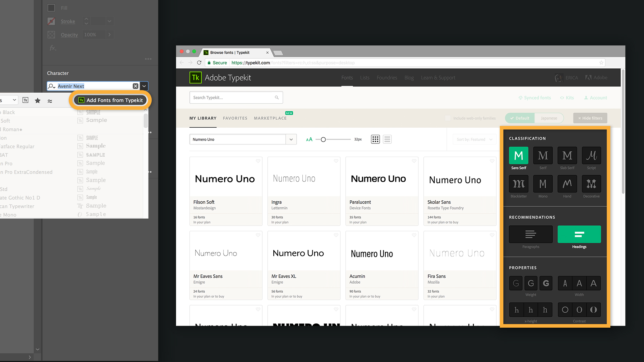Switch to list view layout icon
This screenshot has height=362, width=644.
tap(387, 139)
